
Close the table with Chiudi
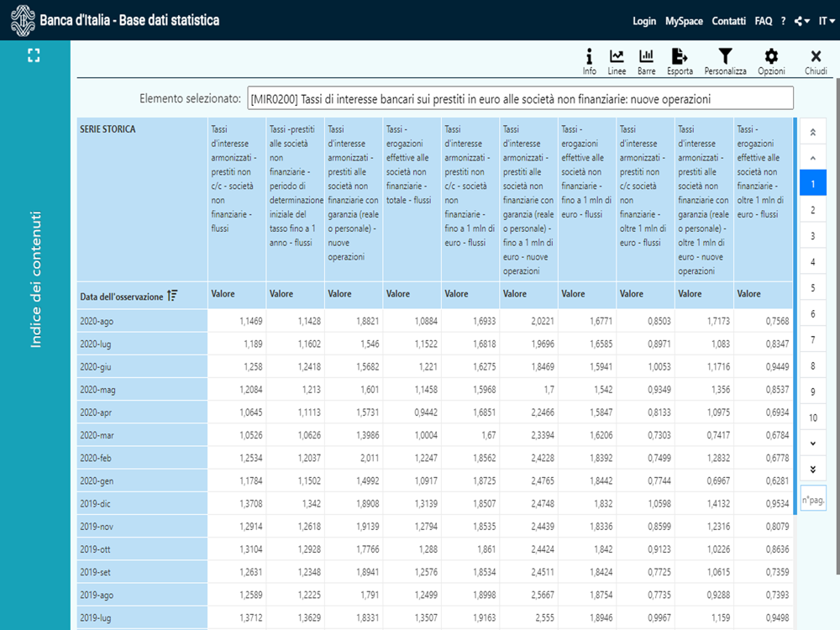[815, 60]
